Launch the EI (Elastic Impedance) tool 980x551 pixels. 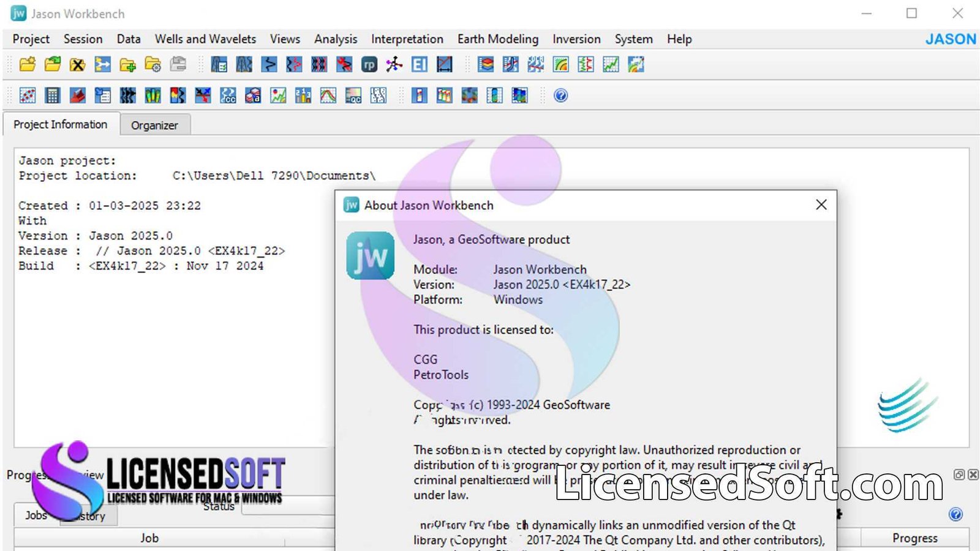[x=420, y=64]
